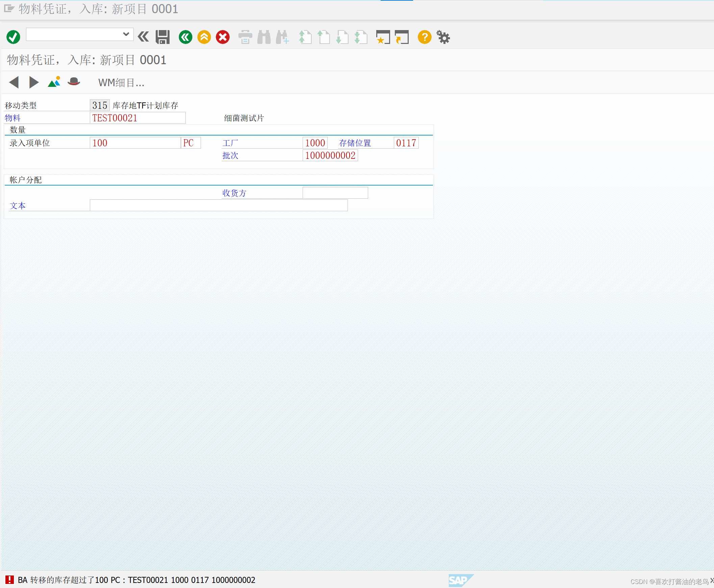Click the empty 收货方 input field

(x=335, y=193)
